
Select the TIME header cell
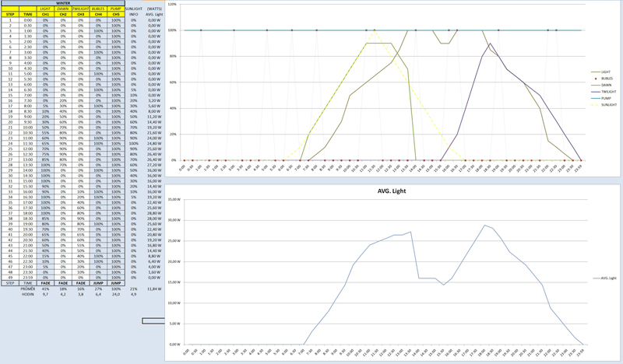click(x=27, y=14)
